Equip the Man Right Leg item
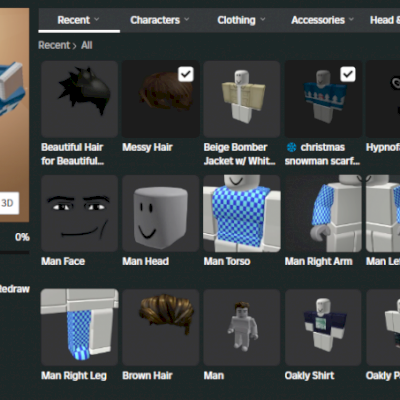Viewport: 400px width, 400px height. 79,327
